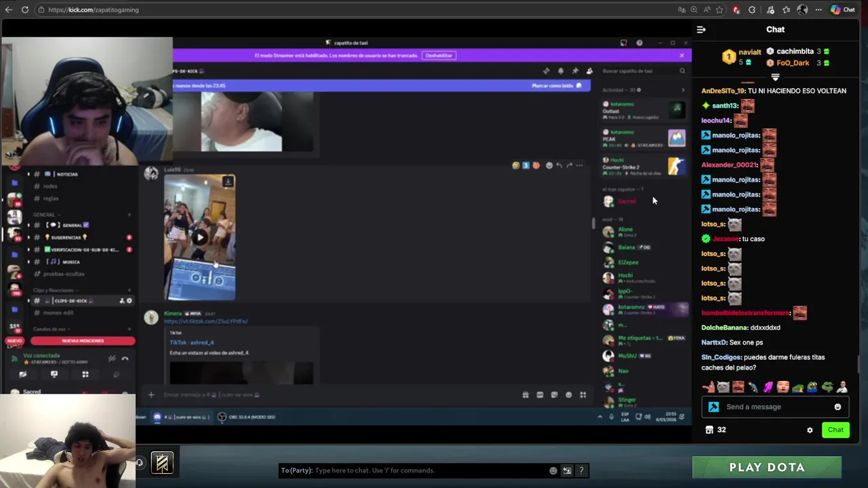This screenshot has width=868, height=488.
Task: Click username Alexander_00021 in chat
Action: pos(728,165)
